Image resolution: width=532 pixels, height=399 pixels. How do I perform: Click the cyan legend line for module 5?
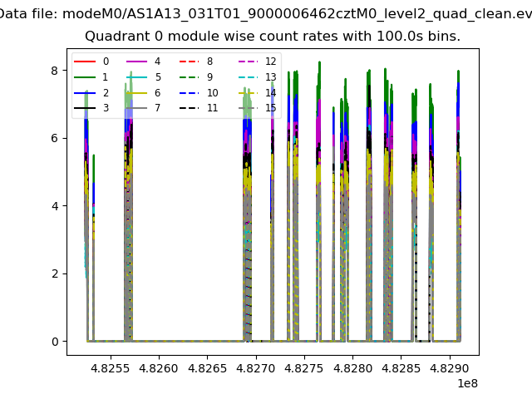pyautogui.click(x=136, y=77)
